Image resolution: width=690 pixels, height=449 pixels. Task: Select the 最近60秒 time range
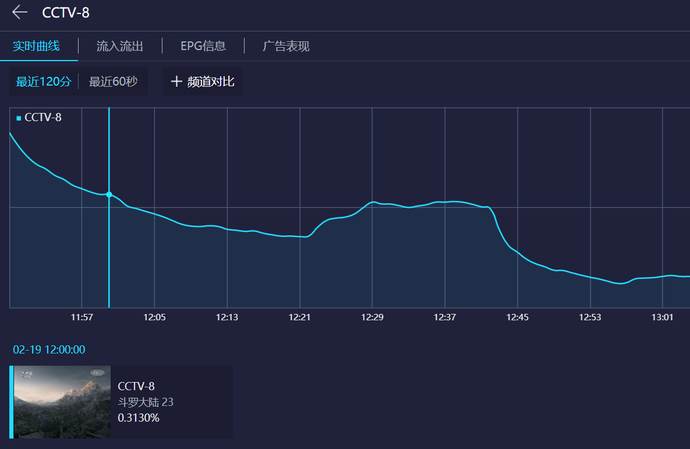click(113, 81)
